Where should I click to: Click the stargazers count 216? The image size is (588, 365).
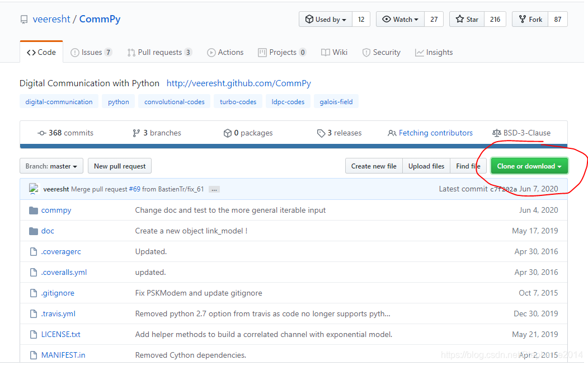(x=495, y=19)
